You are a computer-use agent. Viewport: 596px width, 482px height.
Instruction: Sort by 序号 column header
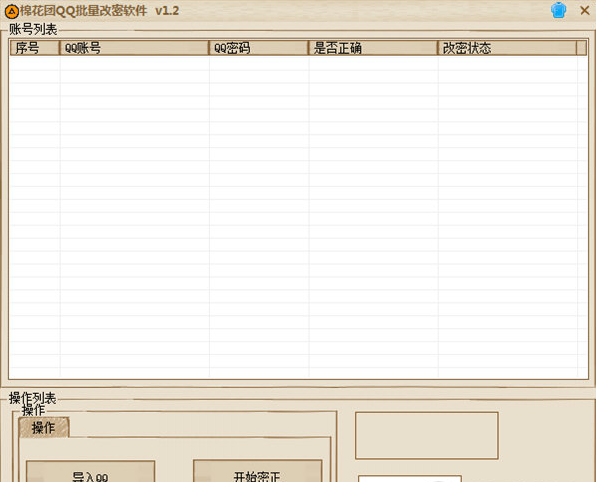coord(35,48)
